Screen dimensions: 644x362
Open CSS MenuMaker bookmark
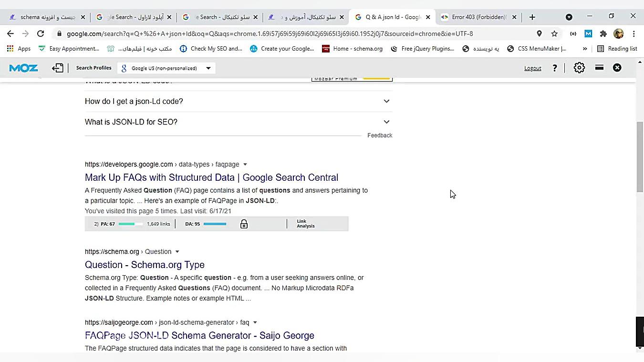pos(537,49)
